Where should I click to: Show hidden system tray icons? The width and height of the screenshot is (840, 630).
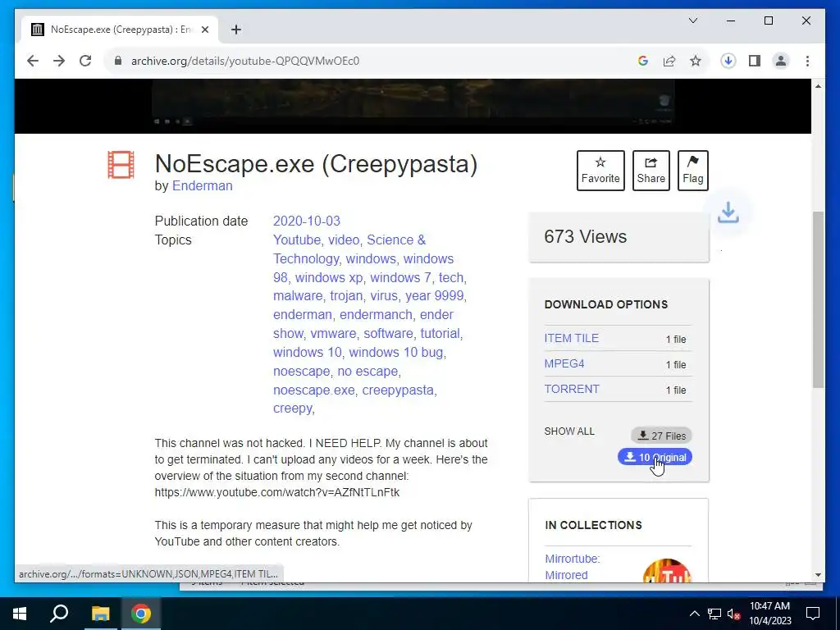[x=694, y=614]
